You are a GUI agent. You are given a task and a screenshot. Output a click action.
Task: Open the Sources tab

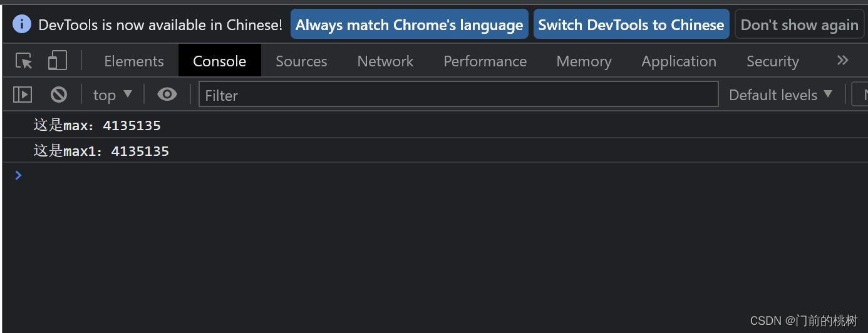pos(301,61)
